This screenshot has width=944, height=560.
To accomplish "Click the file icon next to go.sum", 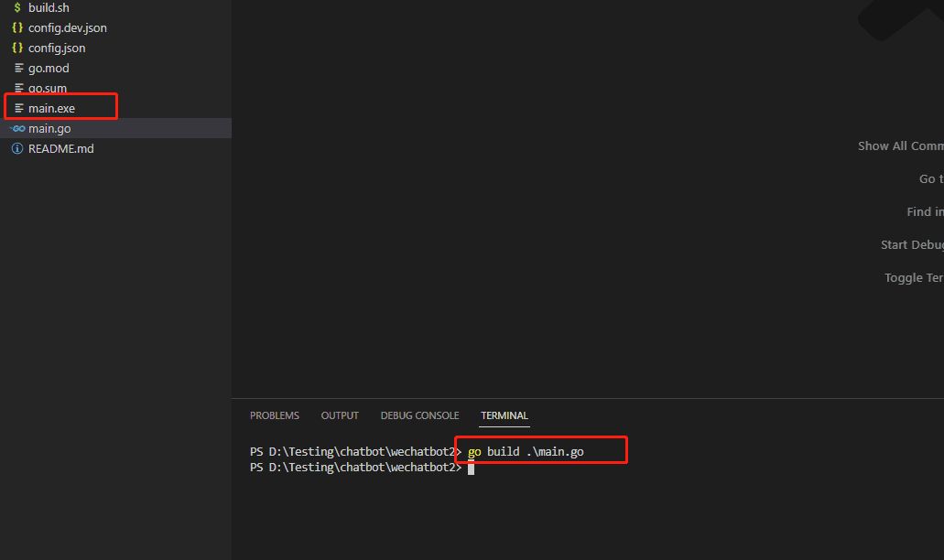I will [x=18, y=88].
